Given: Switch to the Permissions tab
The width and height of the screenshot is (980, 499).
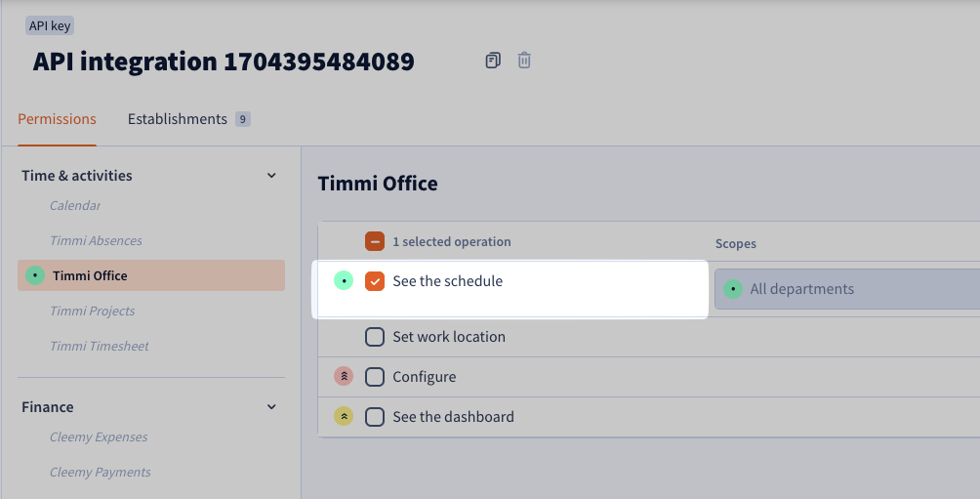Looking at the screenshot, I should [57, 119].
